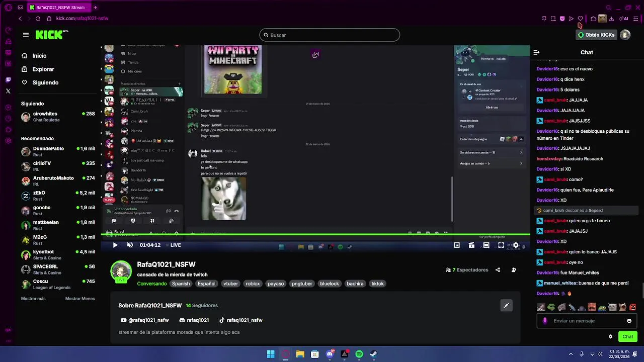Open the SPACEGRL recommended channel
644x362 pixels.
(x=58, y=269)
